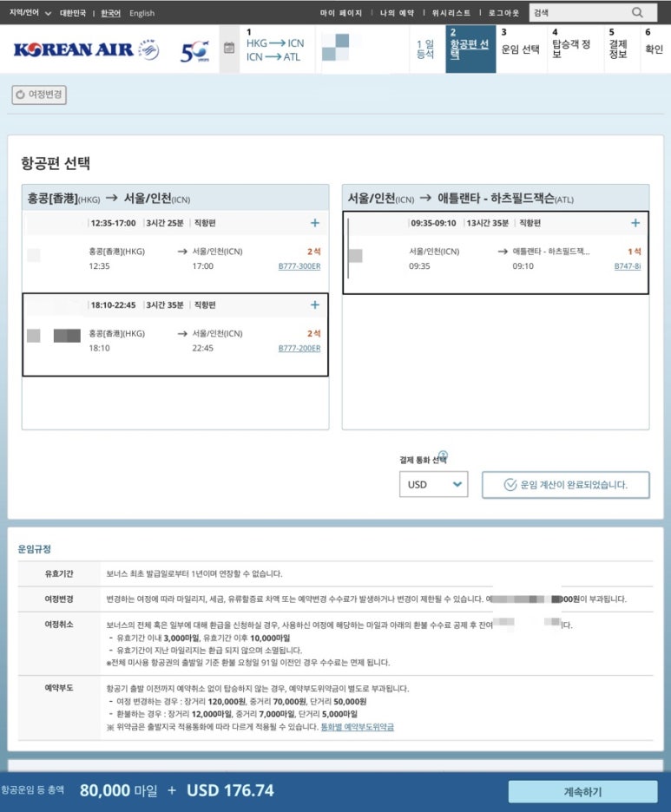Click the 유효기간 row label
671x812 pixels.
(x=58, y=573)
